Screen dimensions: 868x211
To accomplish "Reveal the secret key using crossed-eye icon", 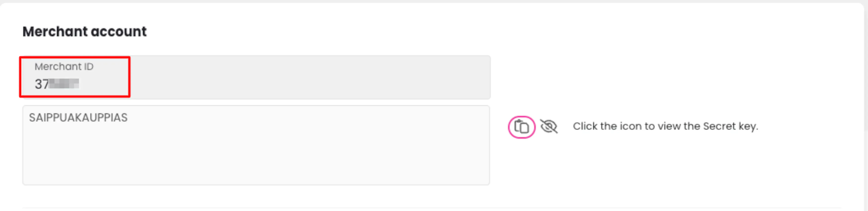I will tap(549, 127).
